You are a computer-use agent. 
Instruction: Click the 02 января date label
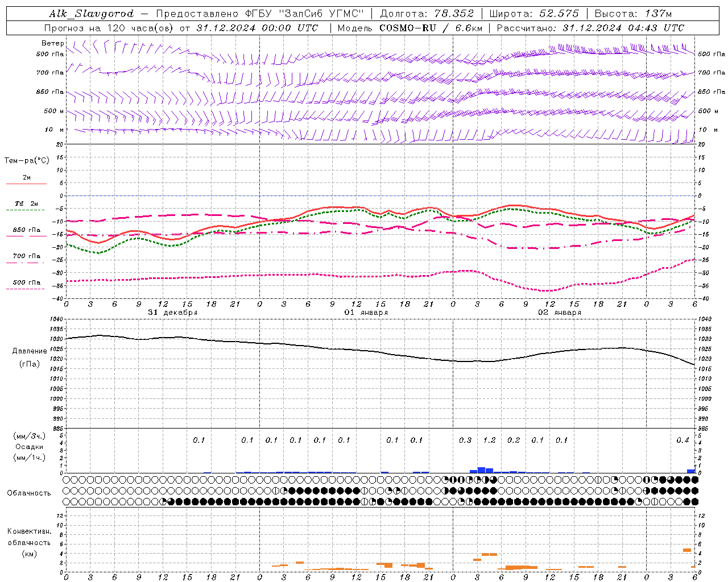[x=560, y=313]
